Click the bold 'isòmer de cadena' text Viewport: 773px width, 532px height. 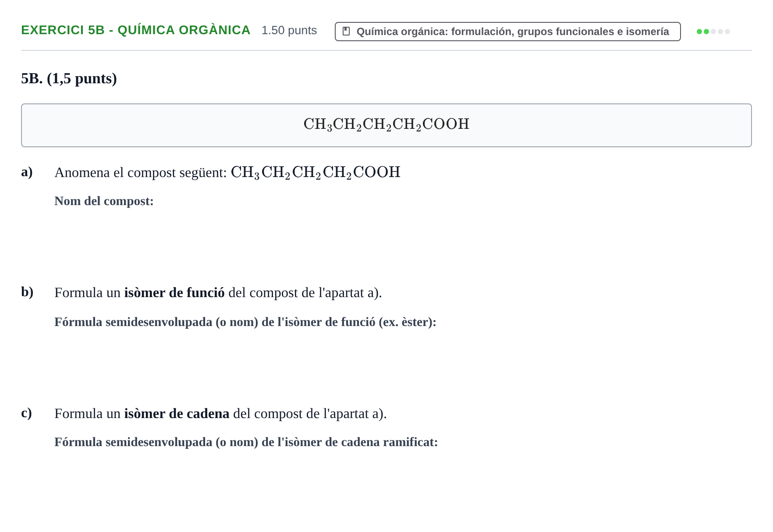(x=177, y=414)
